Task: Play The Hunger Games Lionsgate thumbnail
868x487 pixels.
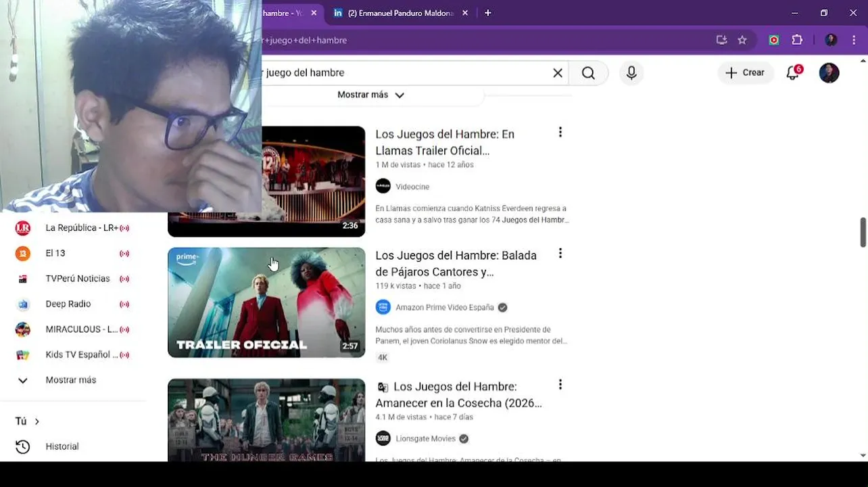Action: pyautogui.click(x=266, y=420)
